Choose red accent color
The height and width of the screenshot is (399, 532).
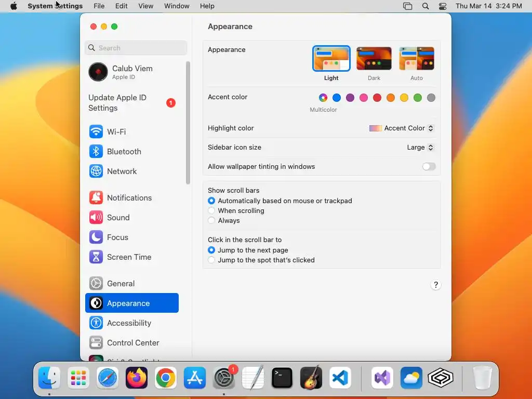pyautogui.click(x=377, y=98)
